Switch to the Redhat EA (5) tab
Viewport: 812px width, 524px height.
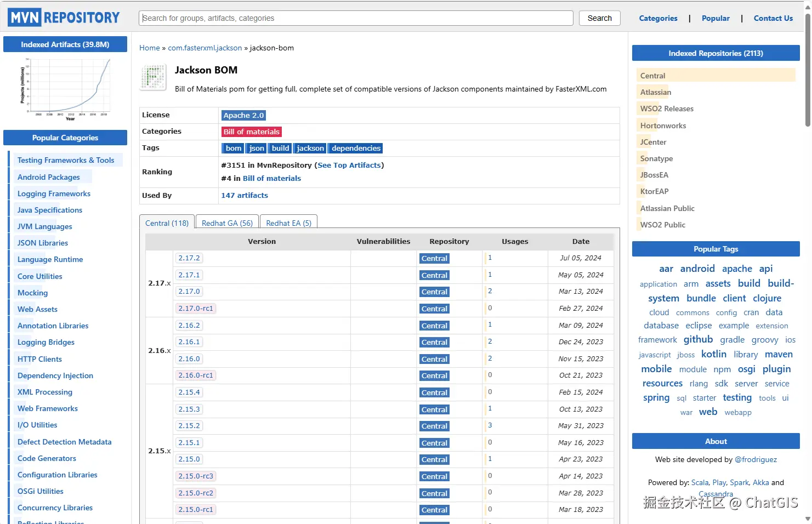coord(288,223)
